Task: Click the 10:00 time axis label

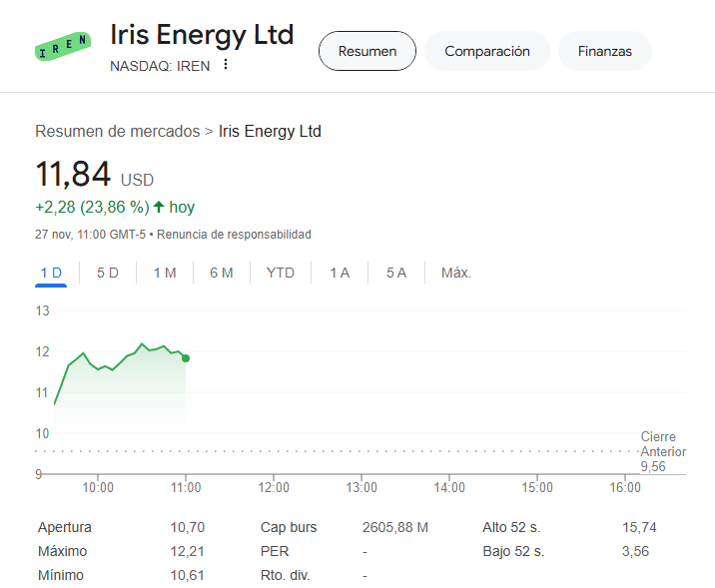Action: point(98,488)
